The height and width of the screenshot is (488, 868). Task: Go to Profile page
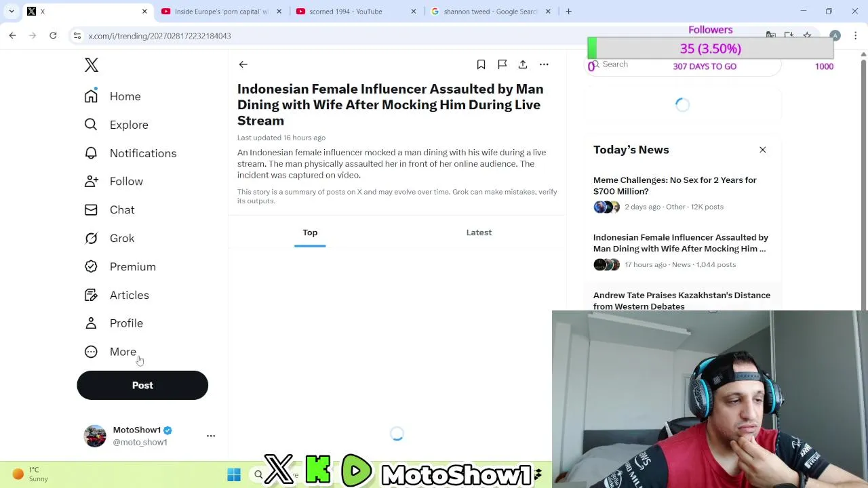pyautogui.click(x=113, y=323)
